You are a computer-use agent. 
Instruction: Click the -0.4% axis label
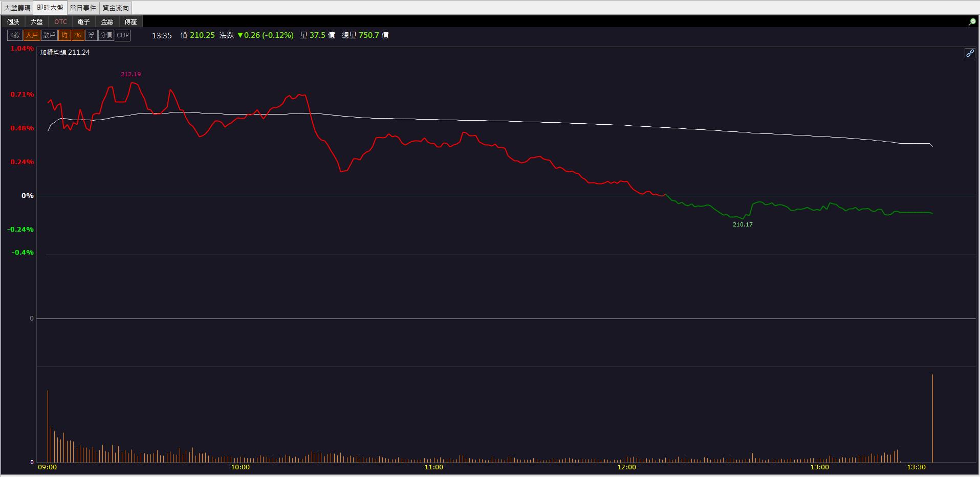23,253
